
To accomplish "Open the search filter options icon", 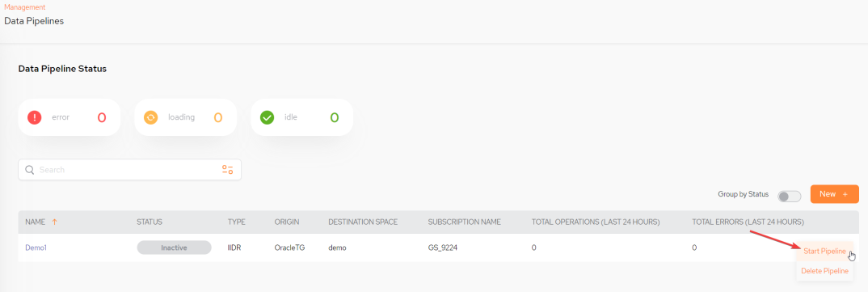I will pos(228,170).
